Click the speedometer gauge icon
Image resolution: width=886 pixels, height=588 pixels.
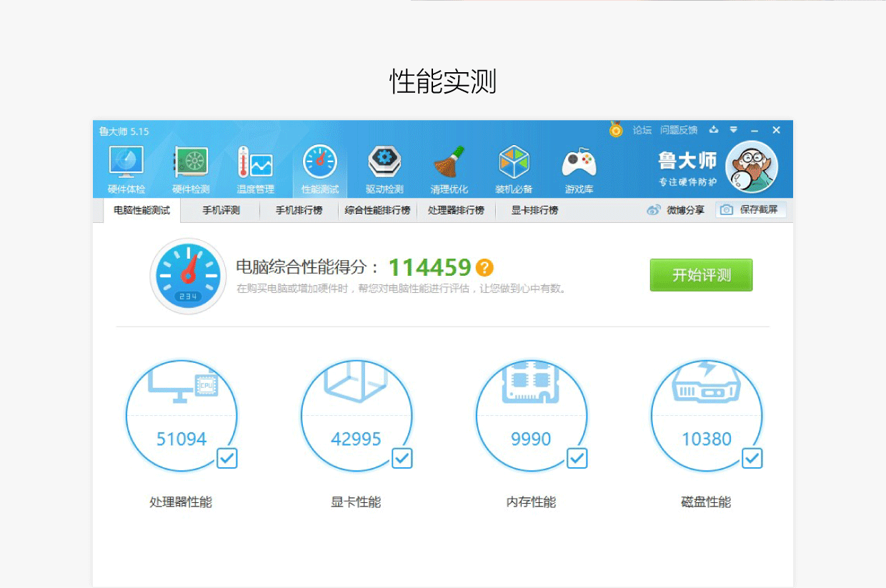189,276
